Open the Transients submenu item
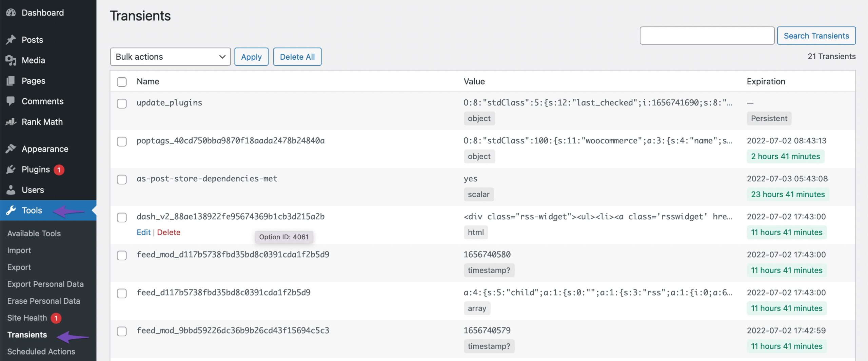This screenshot has width=868, height=361. pos(27,335)
